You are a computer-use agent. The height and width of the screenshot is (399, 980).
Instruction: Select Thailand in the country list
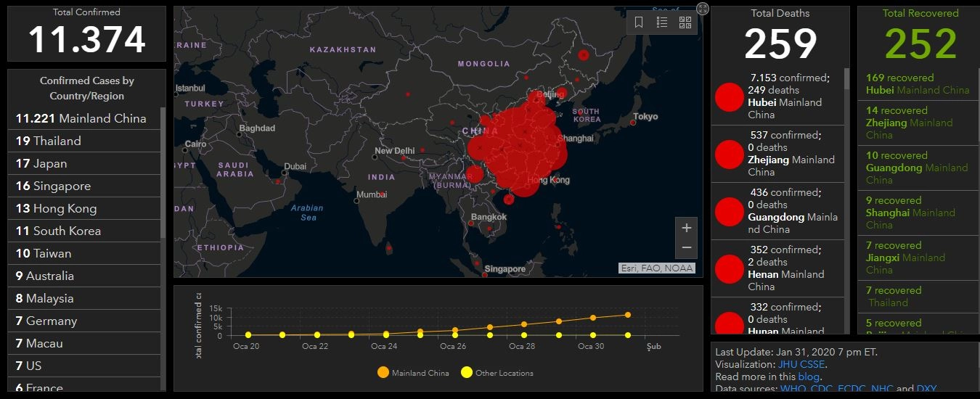click(83, 141)
